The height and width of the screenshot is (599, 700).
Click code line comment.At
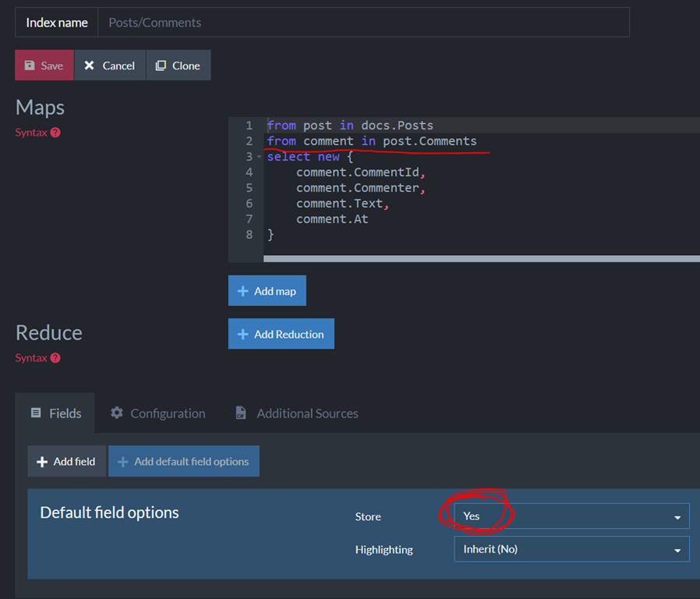332,219
